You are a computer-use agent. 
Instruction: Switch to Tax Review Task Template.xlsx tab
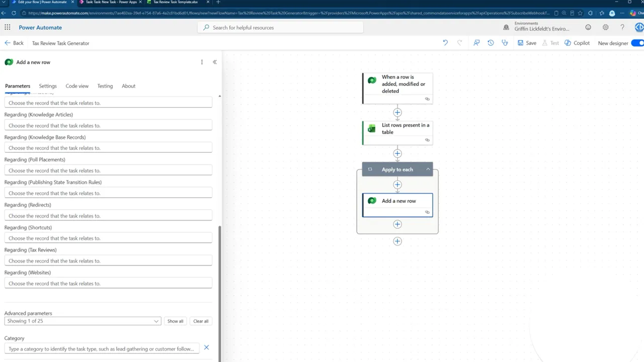176,2
